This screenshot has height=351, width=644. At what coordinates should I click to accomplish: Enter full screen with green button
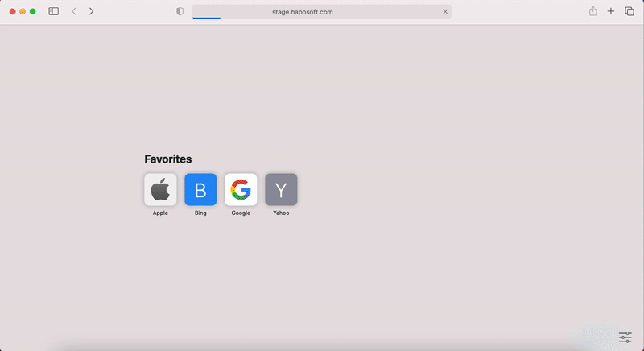[32, 11]
